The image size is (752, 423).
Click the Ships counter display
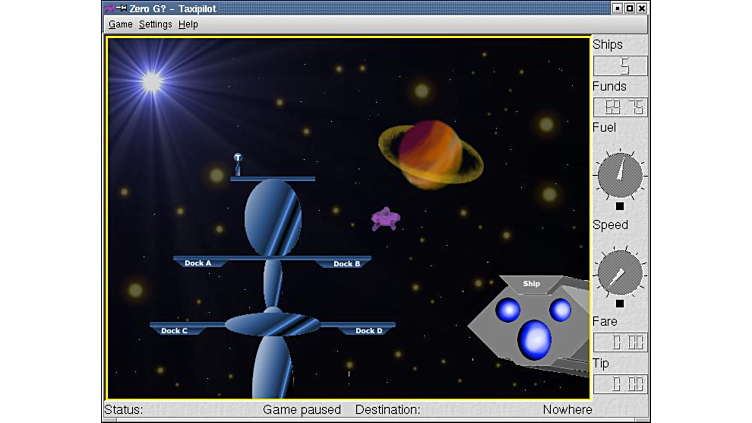[x=620, y=66]
